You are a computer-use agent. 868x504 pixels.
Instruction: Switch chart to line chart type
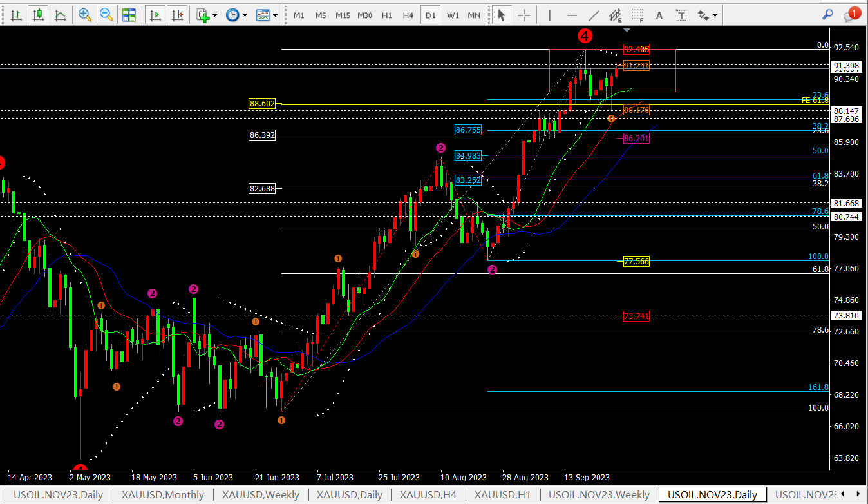point(60,15)
